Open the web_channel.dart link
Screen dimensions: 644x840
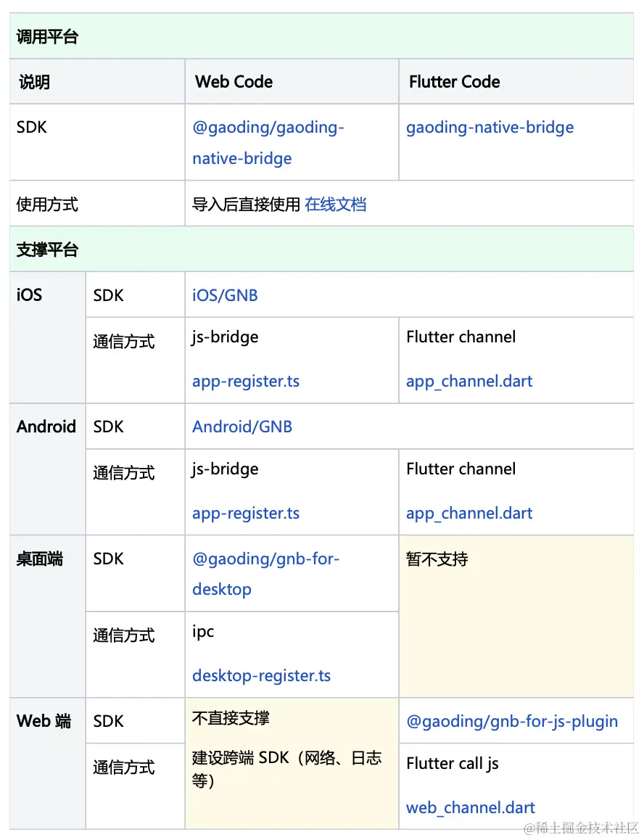(471, 807)
